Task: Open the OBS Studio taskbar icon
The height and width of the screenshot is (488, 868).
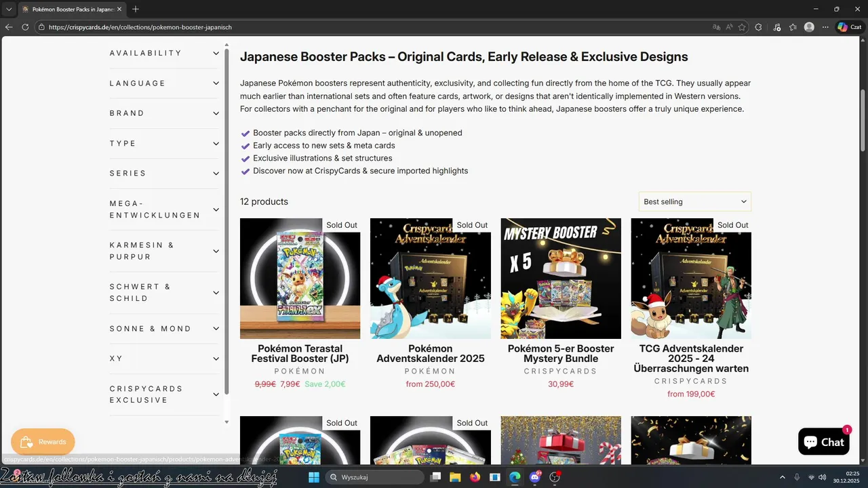Action: (555, 477)
